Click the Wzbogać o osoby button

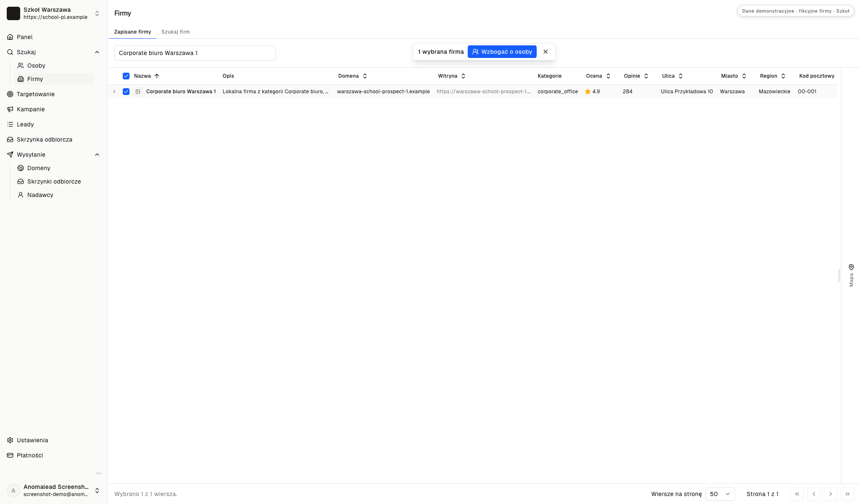[x=502, y=52]
